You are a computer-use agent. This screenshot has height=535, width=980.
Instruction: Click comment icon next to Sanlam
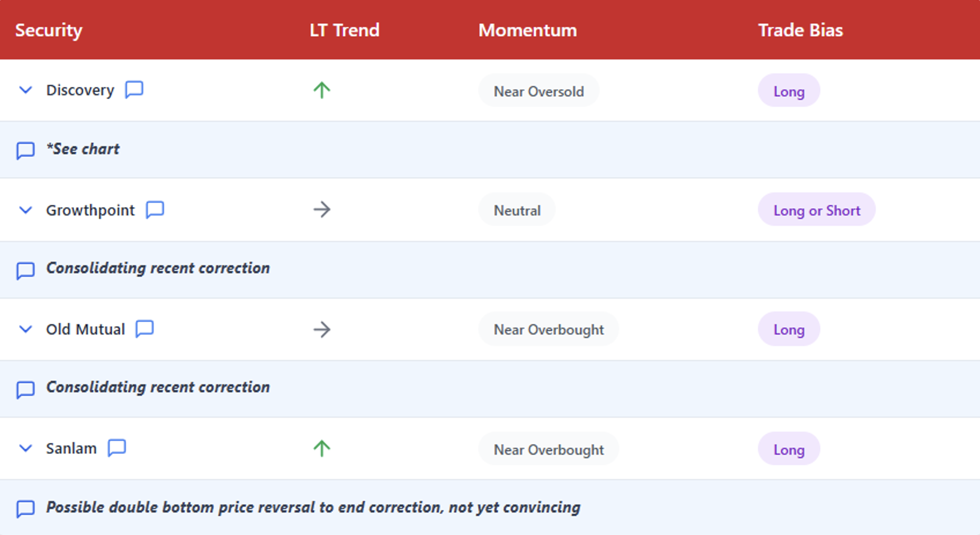click(117, 448)
